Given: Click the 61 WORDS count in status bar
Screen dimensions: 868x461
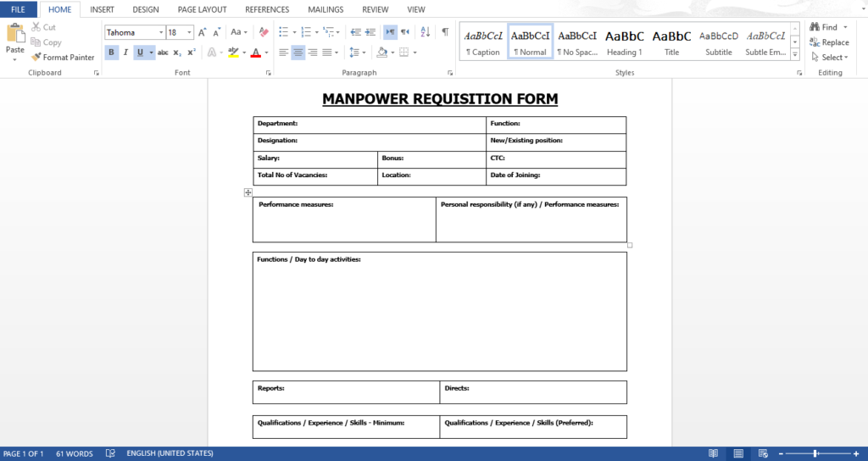Looking at the screenshot, I should pos(75,453).
